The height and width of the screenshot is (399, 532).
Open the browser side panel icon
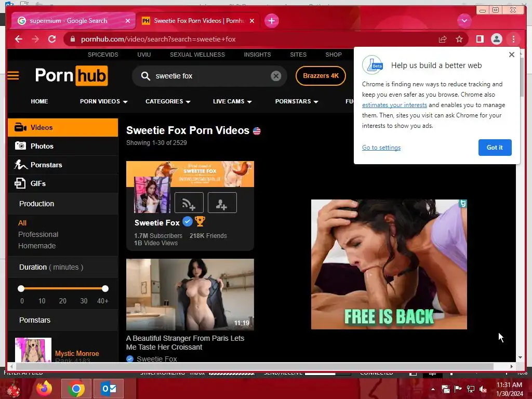tap(480, 39)
